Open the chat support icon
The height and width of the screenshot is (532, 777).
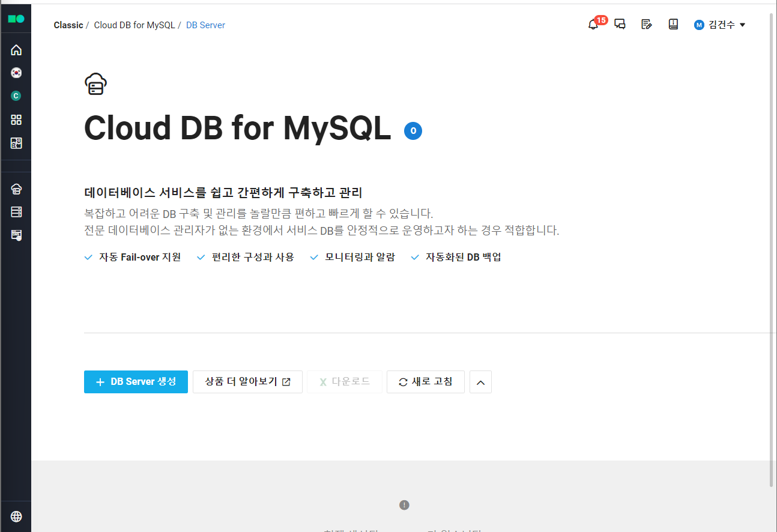click(620, 25)
